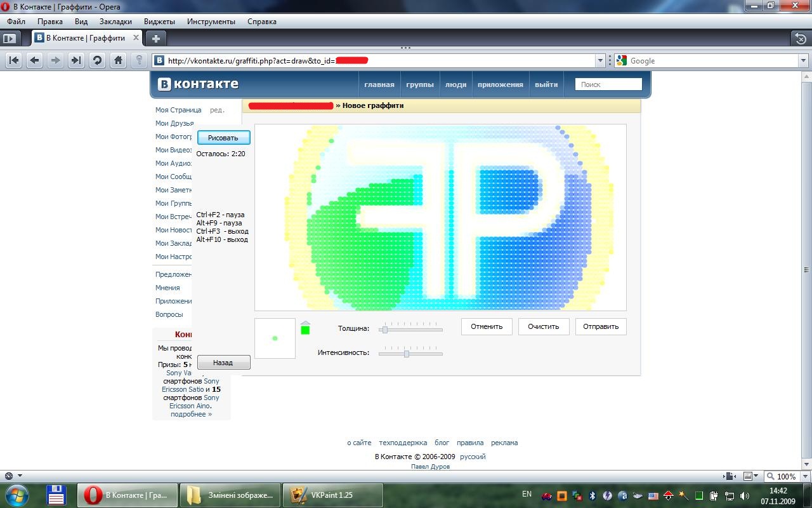Screen dimensions: 812x508
Task: Click the Rewind navigation button
Action: pos(14,60)
